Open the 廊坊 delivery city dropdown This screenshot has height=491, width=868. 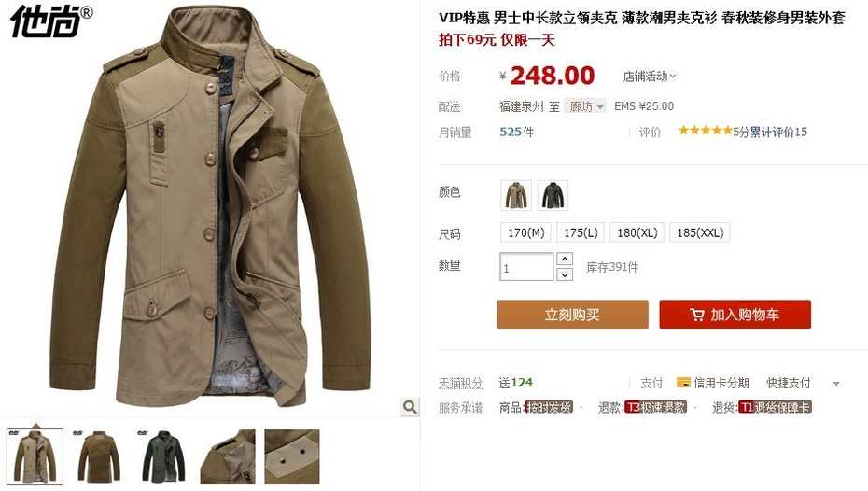[585, 106]
